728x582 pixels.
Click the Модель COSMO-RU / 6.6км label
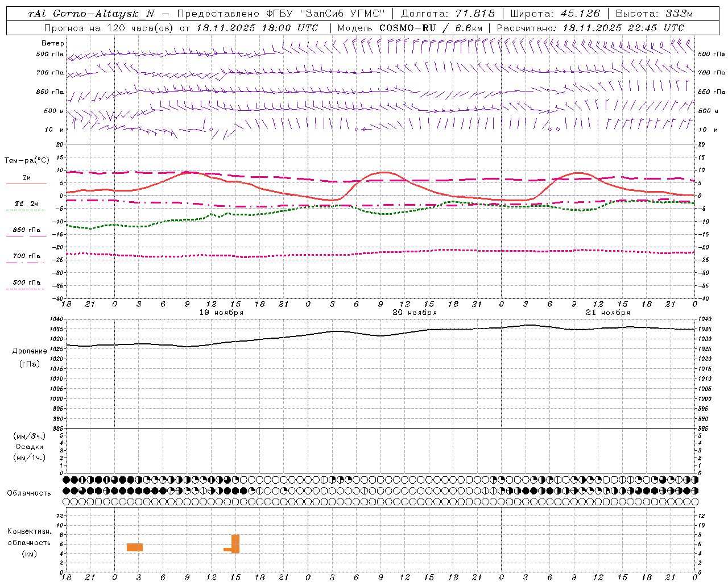tap(410, 28)
